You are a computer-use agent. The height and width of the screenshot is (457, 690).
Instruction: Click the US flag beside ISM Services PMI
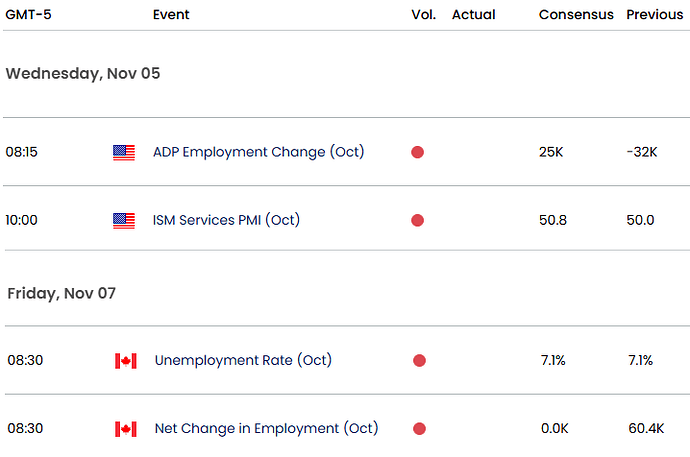[x=124, y=221]
